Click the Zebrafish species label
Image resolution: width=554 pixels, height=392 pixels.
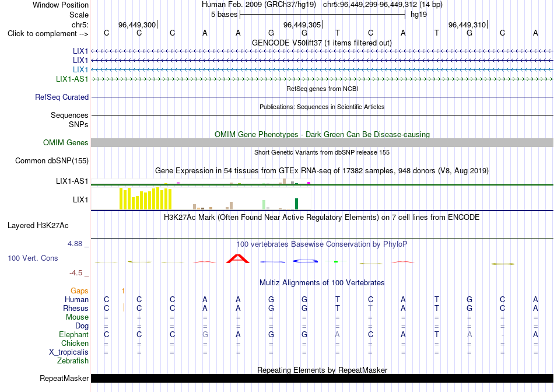click(73, 361)
